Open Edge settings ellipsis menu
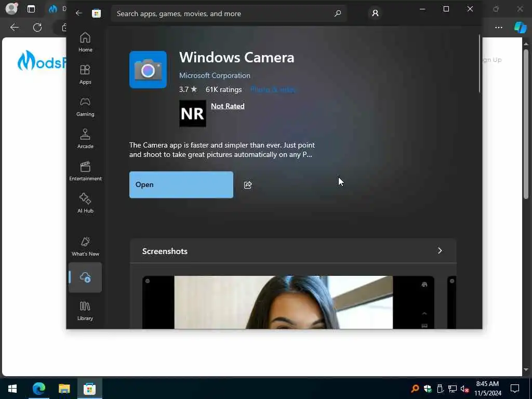The width and height of the screenshot is (532, 399). (x=498, y=27)
